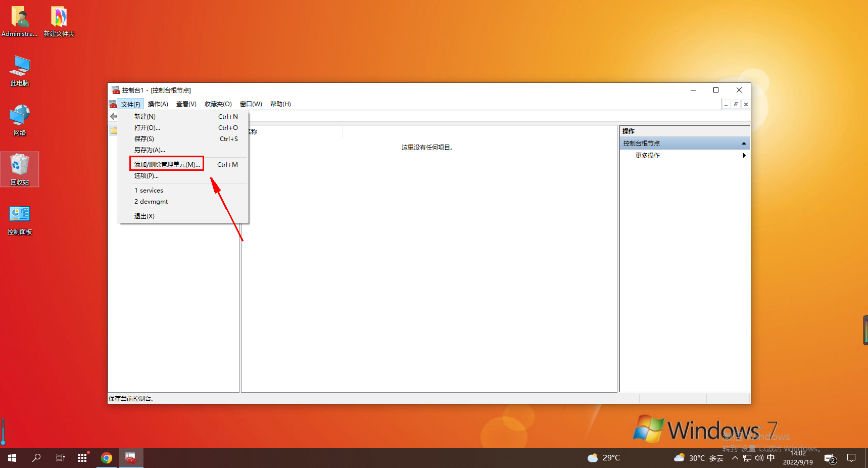
Task: Open taskbar search magnifier
Action: coord(36,458)
